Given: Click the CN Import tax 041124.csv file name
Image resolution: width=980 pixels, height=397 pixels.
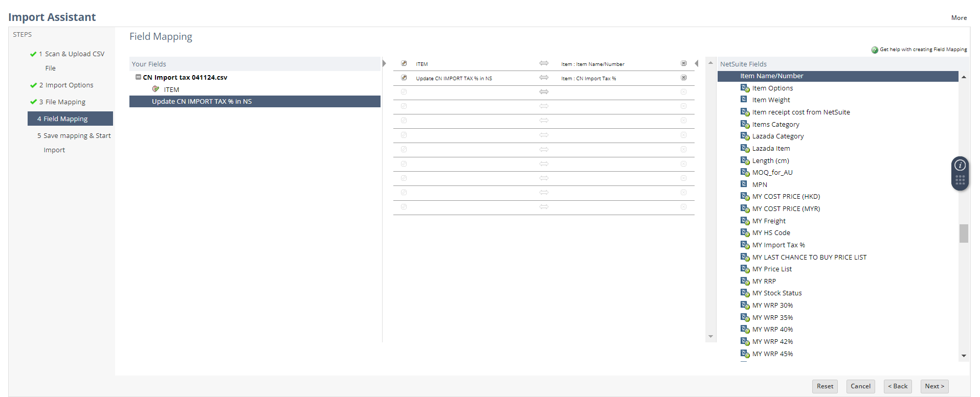Looking at the screenshot, I should (185, 77).
